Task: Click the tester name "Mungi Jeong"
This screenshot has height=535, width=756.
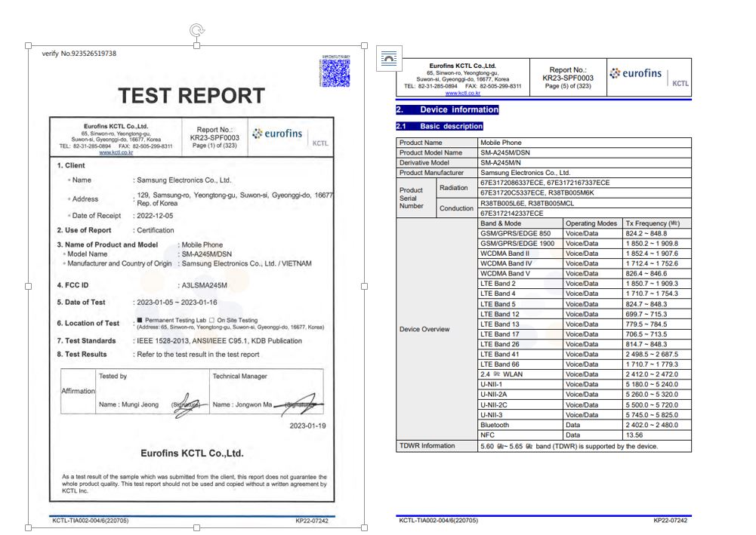Action: click(140, 404)
